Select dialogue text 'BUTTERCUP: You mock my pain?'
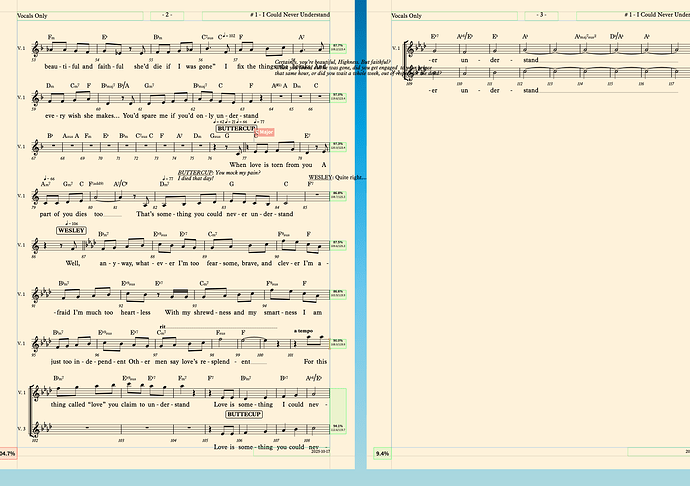690x486 pixels. tap(219, 173)
